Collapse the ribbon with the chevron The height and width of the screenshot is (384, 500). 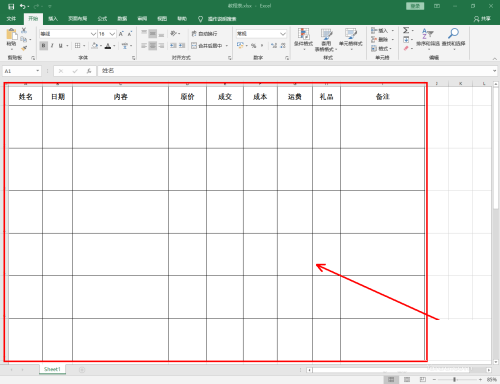[x=494, y=58]
